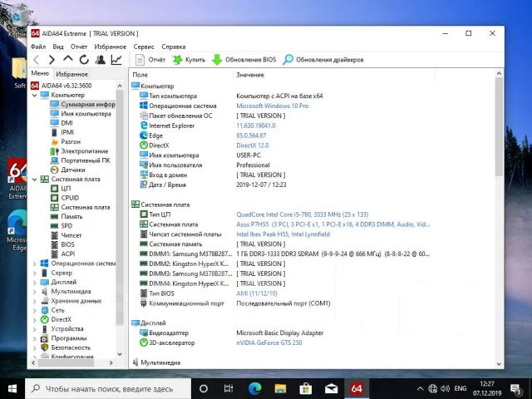Refresh the page with the circular arrow icon
Screen dimensions: 532x399
(84, 60)
